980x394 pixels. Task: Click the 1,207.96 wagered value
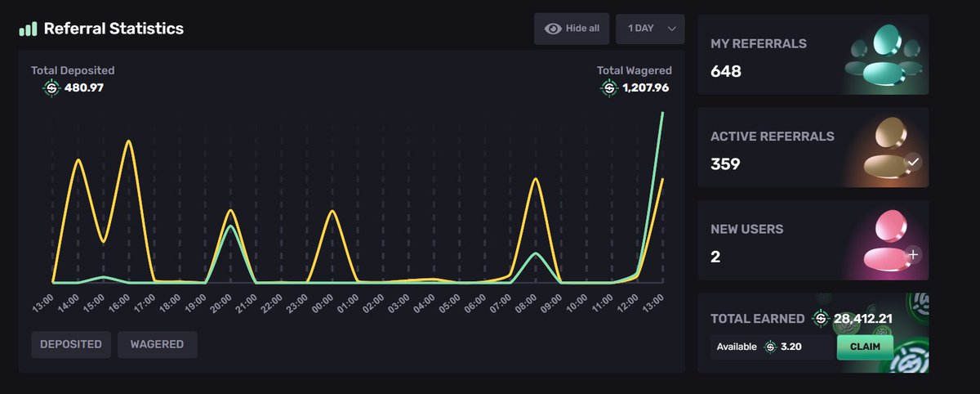pos(645,87)
